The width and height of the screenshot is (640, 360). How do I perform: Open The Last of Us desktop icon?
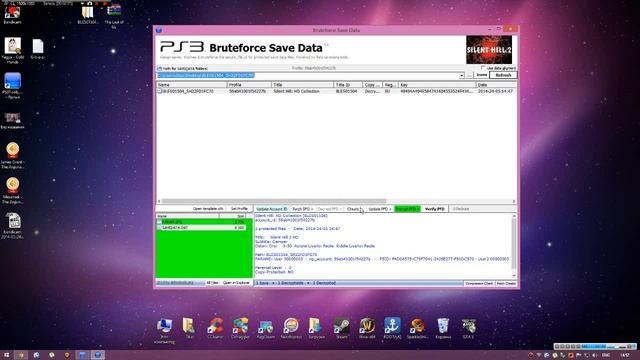click(114, 16)
